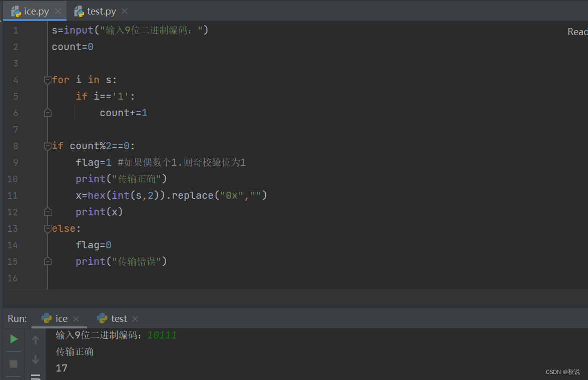This screenshot has width=588, height=380.
Task: Click the soft-wrap icon in run toolbar
Action: tap(35, 376)
